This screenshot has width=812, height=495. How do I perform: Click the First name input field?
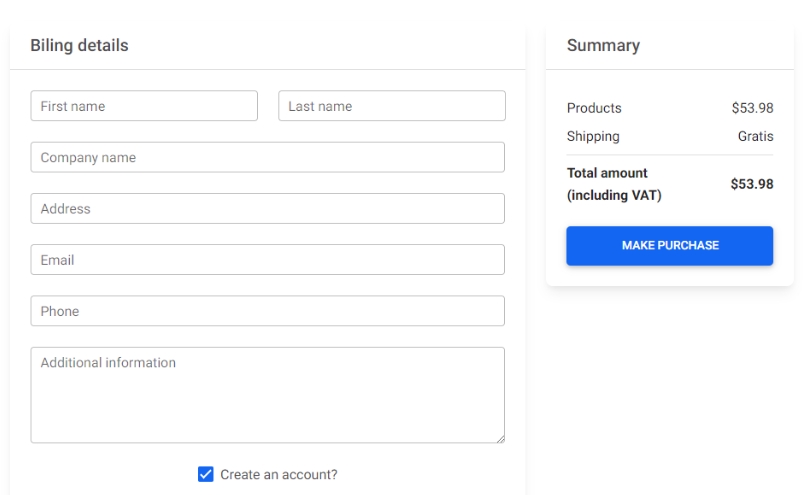pyautogui.click(x=144, y=106)
